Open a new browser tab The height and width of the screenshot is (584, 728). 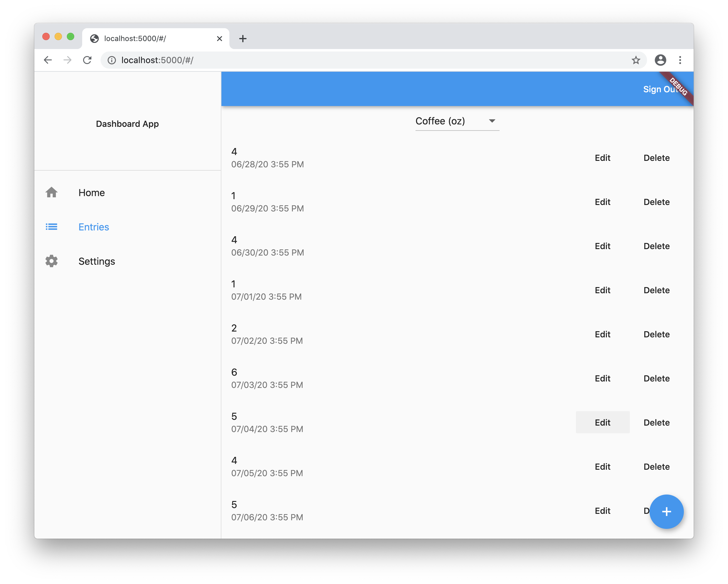pyautogui.click(x=243, y=39)
